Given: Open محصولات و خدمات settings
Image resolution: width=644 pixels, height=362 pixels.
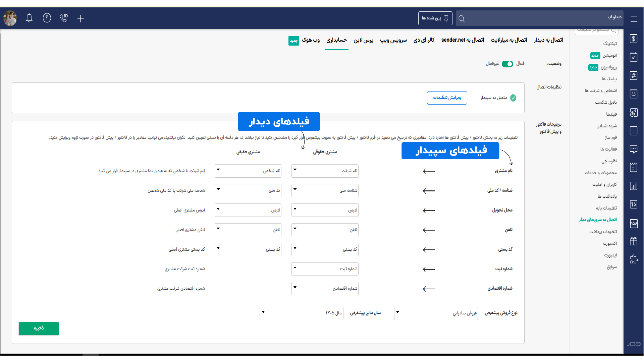Looking at the screenshot, I should click(x=601, y=173).
